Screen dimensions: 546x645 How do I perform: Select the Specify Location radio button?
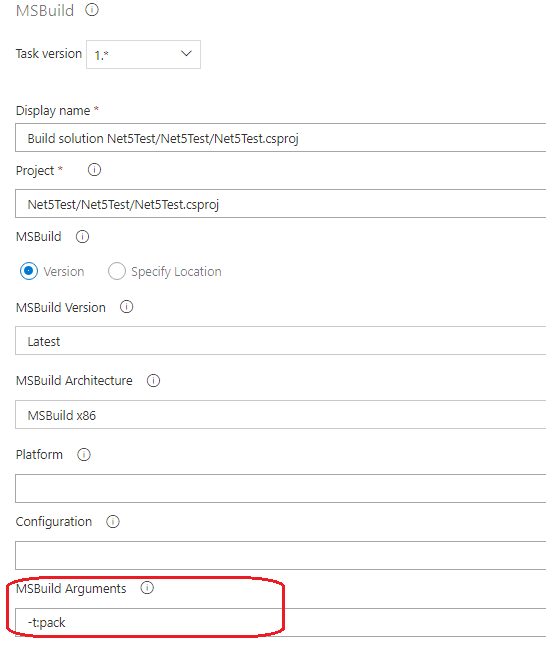tap(117, 271)
